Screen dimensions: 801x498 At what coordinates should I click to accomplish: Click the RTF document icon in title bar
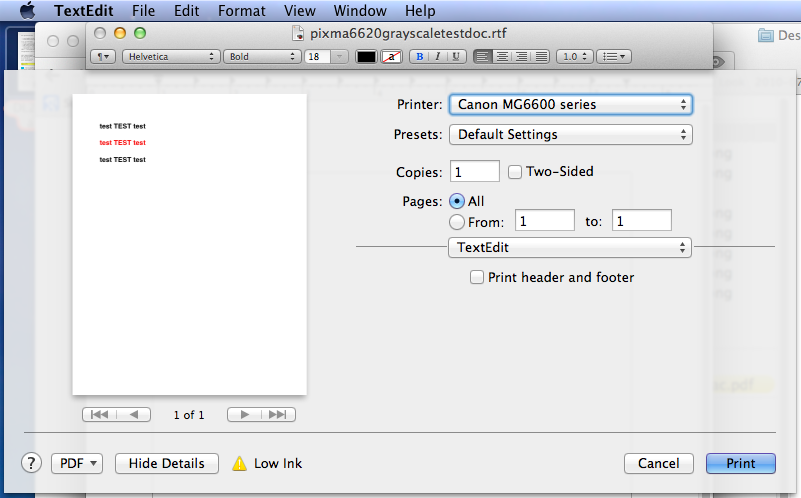[x=297, y=33]
